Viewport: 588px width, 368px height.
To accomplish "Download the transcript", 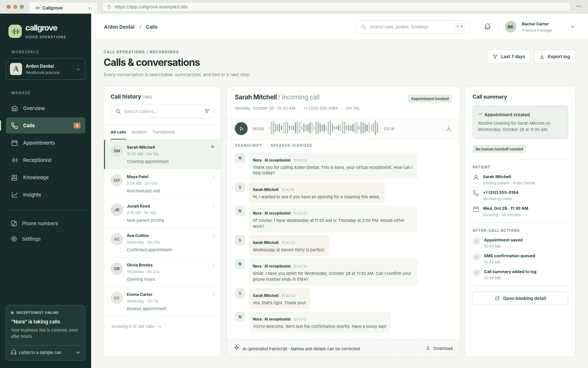I will 439,348.
